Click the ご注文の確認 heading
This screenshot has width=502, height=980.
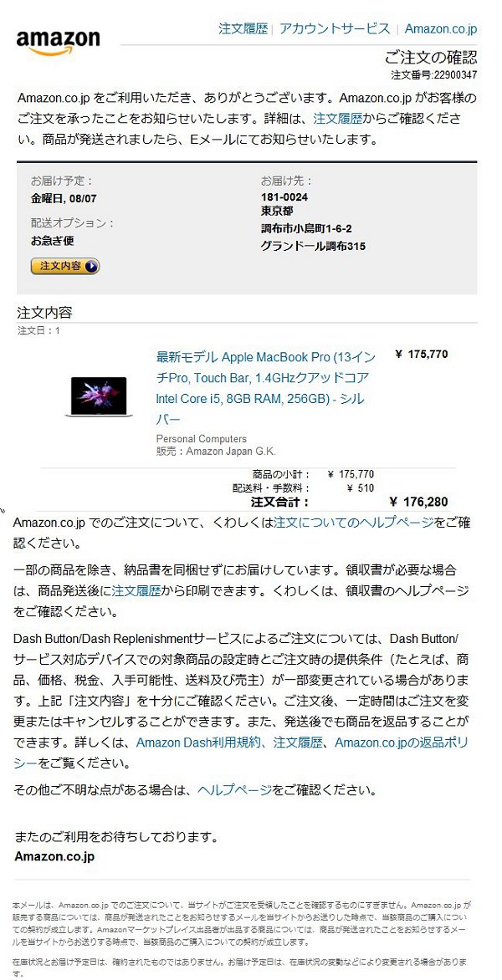click(431, 58)
